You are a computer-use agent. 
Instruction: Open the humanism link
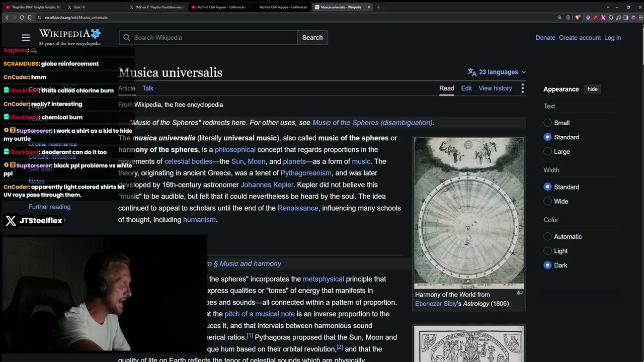(199, 220)
